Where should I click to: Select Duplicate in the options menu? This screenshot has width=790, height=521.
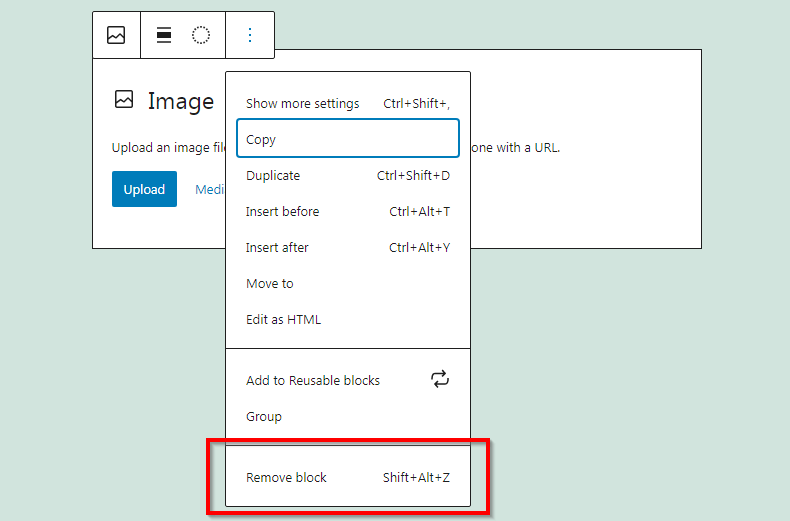click(x=348, y=175)
